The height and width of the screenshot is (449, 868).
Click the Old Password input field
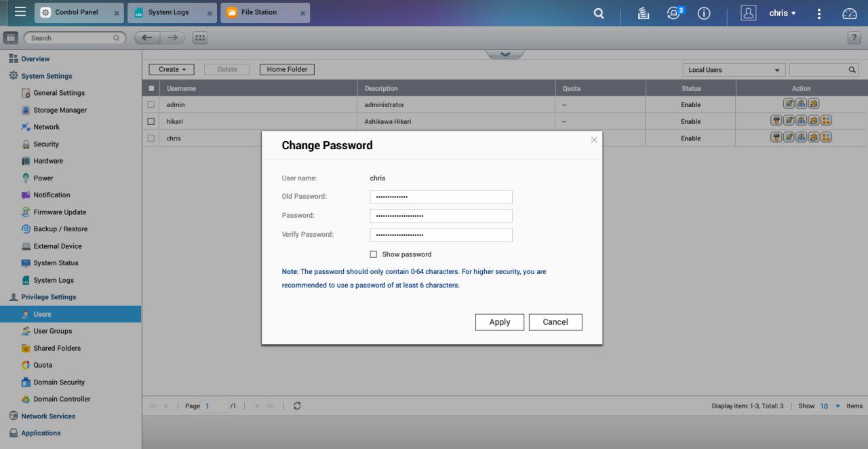tap(441, 197)
